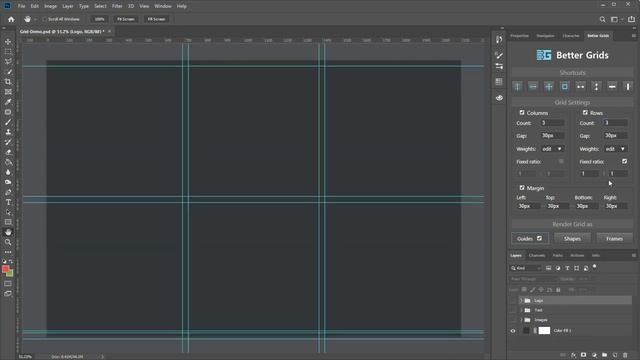The width and height of the screenshot is (640, 360).
Task: Open the Rows Weights edit dropdown
Action: 616,149
